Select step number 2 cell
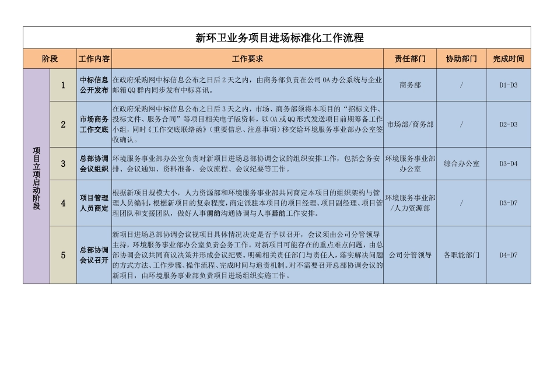Image resolution: width=554 pixels, height=392 pixels. click(63, 124)
